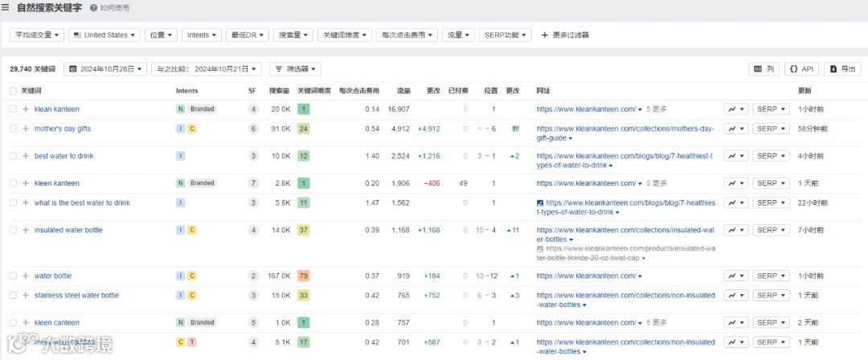Open the SERP功能 filter dropdown
Screen dimensions: 868x360
point(505,35)
